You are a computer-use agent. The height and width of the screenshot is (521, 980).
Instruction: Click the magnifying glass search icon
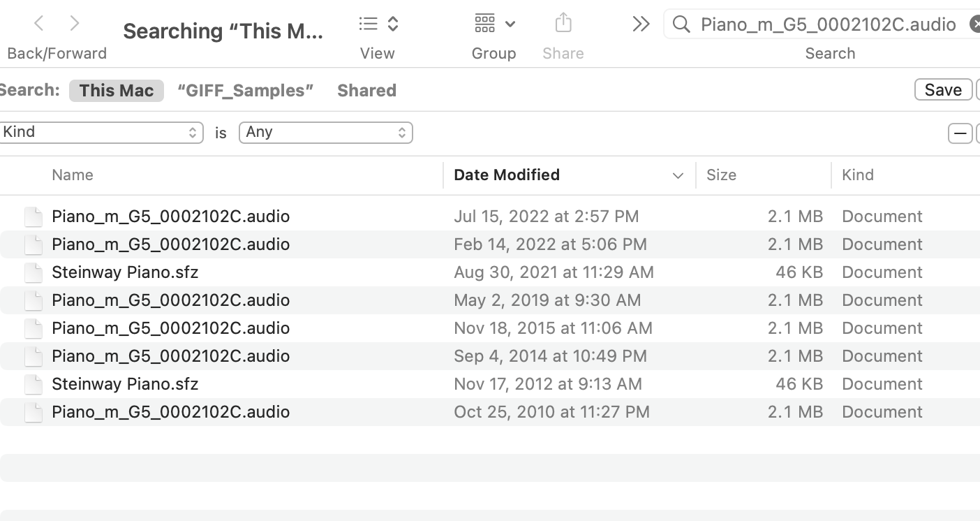tap(681, 24)
